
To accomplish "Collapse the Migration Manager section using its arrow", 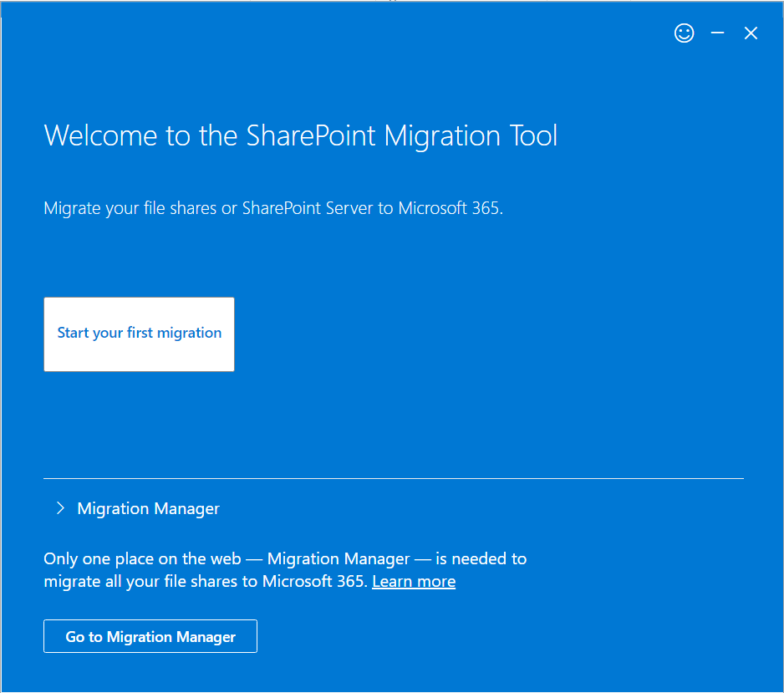I will 59,508.
